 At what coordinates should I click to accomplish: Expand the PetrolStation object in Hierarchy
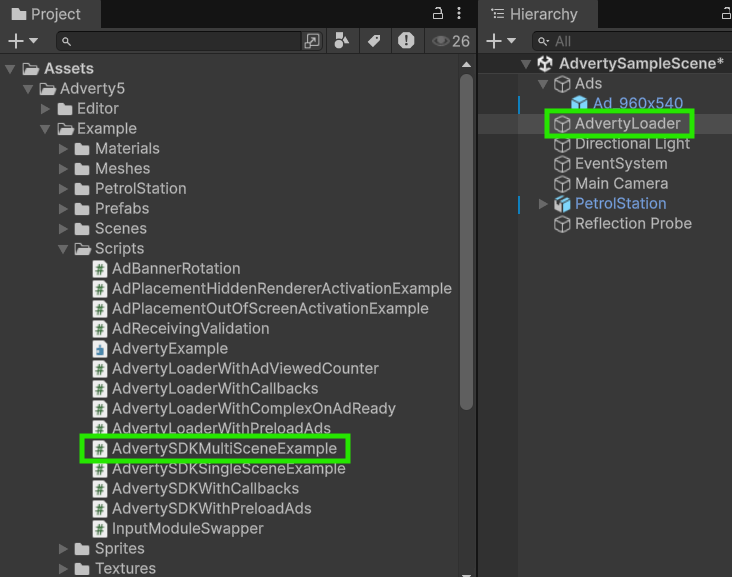(x=544, y=204)
